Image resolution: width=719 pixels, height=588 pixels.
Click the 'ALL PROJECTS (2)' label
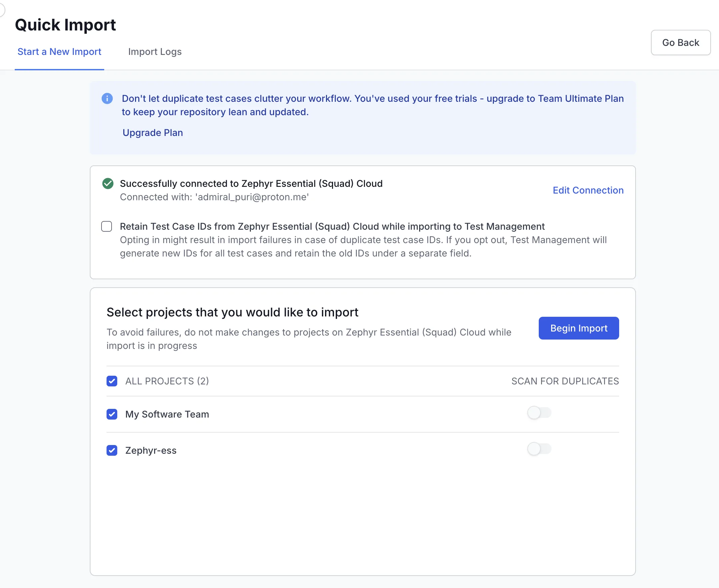167,381
